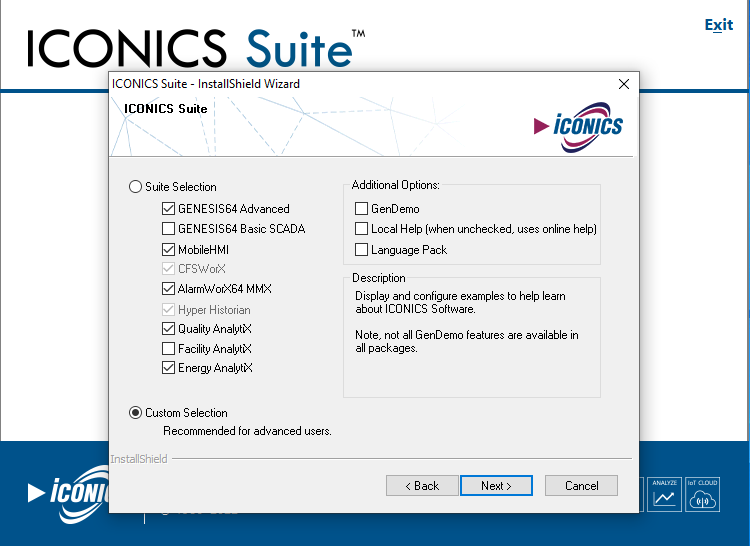
Task: Cancel the InstallShield Wizard
Action: pos(582,486)
